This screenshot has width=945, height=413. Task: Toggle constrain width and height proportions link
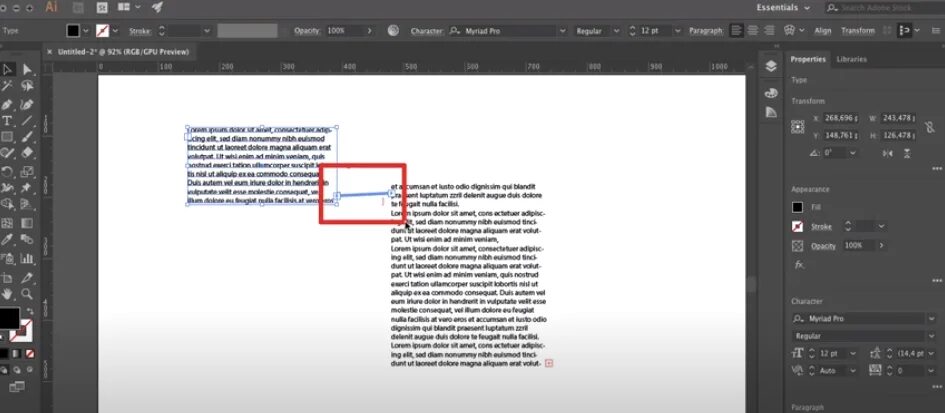pyautogui.click(x=931, y=127)
